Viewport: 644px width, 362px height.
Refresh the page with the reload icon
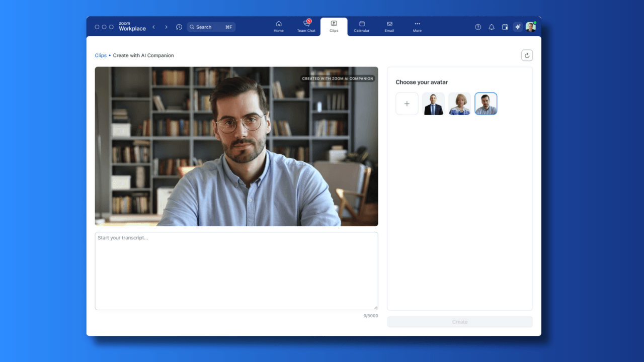[x=527, y=55]
